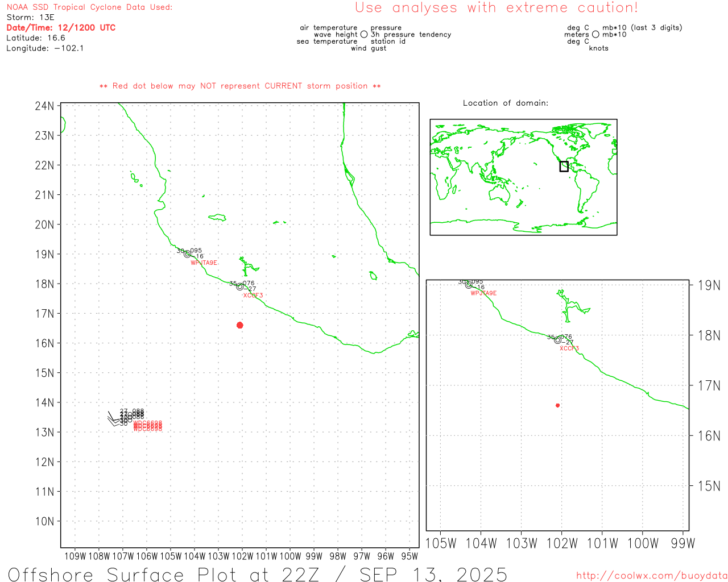Screen dimensions: 728x582
Task: Click the 'SEP 13, 2025' date in title
Action: [x=433, y=574]
